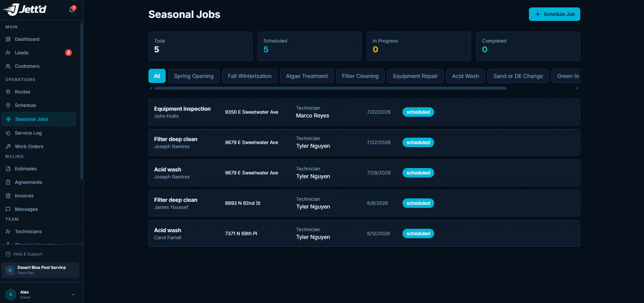Click address 7371 N 68th Pl

click(x=241, y=233)
